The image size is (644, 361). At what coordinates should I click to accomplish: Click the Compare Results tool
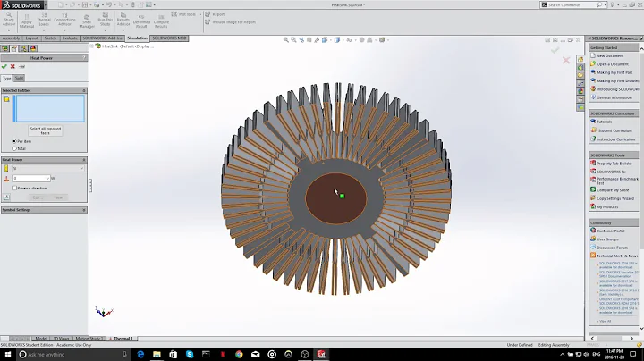pos(161,21)
